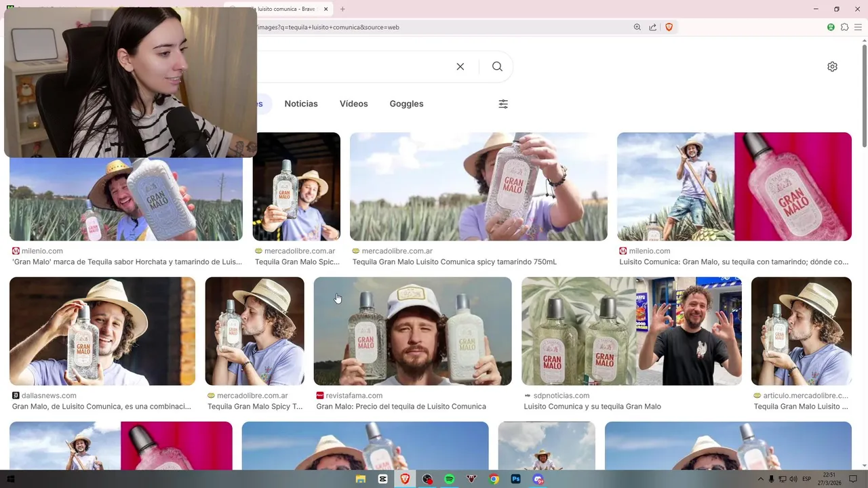Open the image filter sliders icon
868x488 pixels.
(503, 104)
